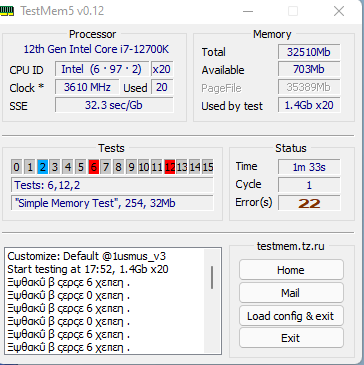Screen dimensions: 364x365
Task: Click the Time value 1m 33s
Action: coord(309,167)
